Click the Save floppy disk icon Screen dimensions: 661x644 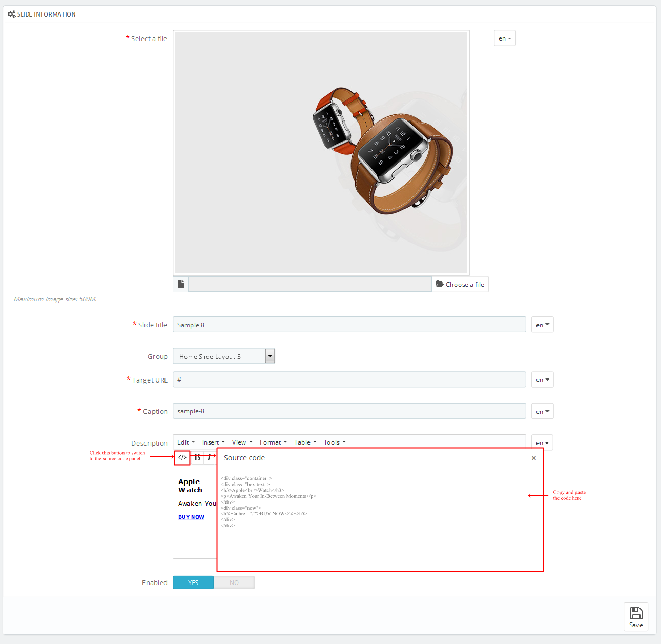tap(636, 613)
